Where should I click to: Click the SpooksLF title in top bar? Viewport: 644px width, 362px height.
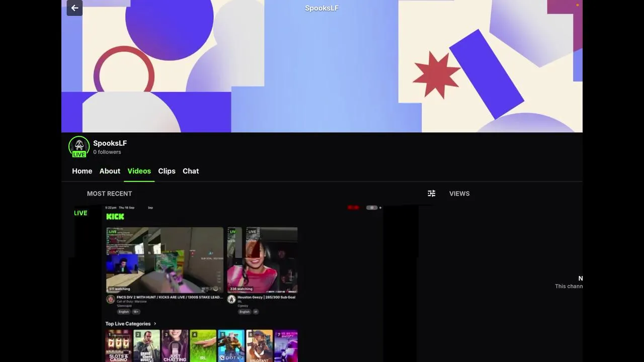pyautogui.click(x=321, y=8)
